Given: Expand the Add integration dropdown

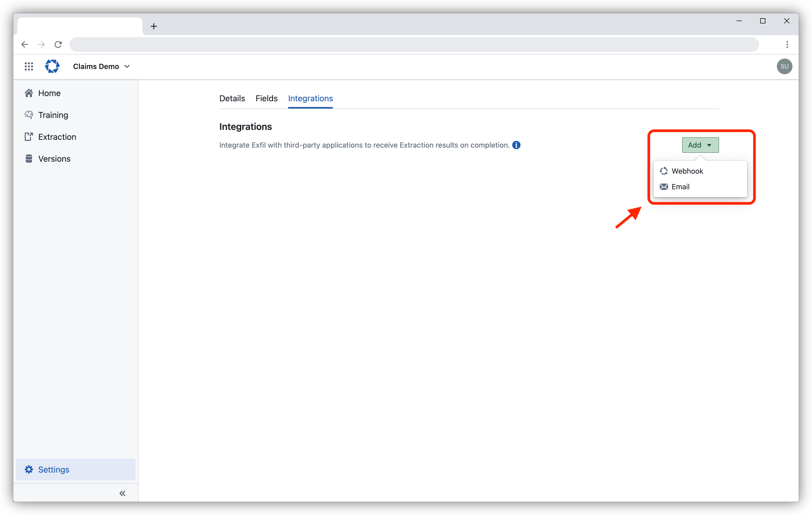Looking at the screenshot, I should [x=700, y=145].
